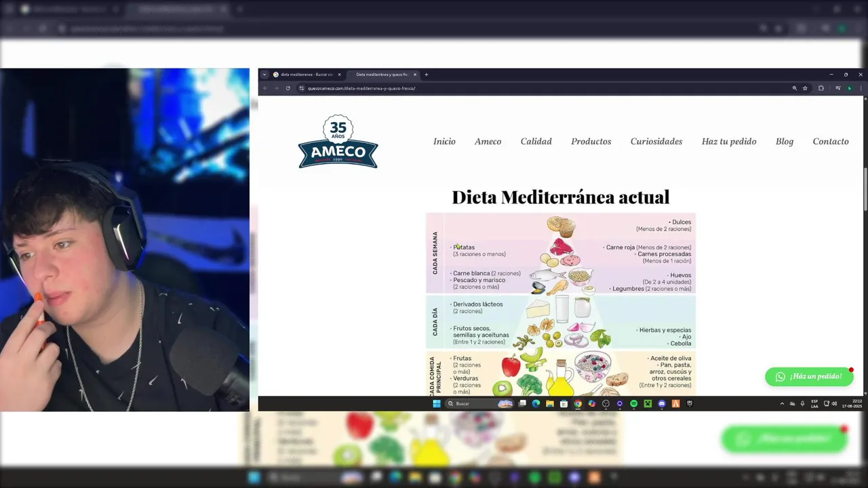Close the 'Dieta mediterránea y queso' tab
Image resolution: width=868 pixels, height=488 pixels.
coord(415,75)
